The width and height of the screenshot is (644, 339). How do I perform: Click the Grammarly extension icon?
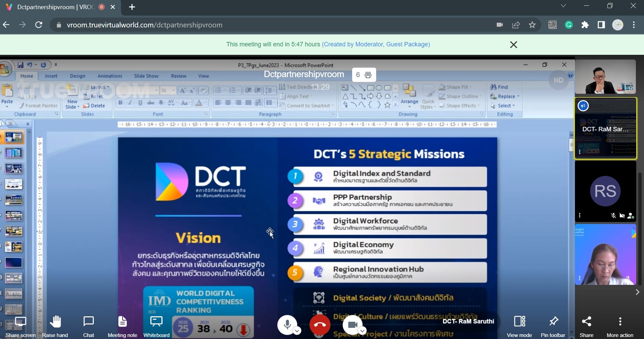coord(569,25)
